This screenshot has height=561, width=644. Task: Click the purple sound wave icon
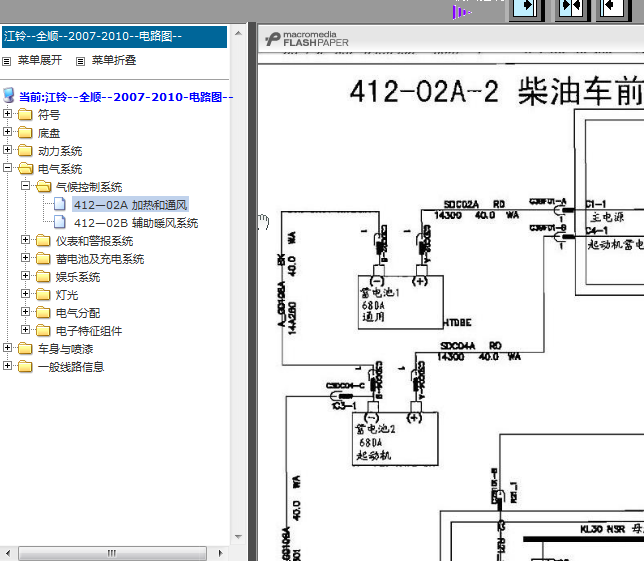(x=461, y=12)
